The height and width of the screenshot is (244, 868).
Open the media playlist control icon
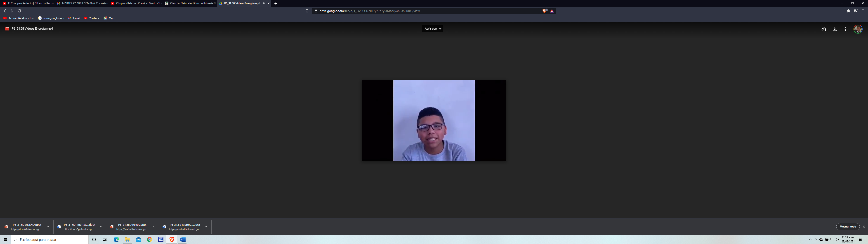click(x=856, y=11)
